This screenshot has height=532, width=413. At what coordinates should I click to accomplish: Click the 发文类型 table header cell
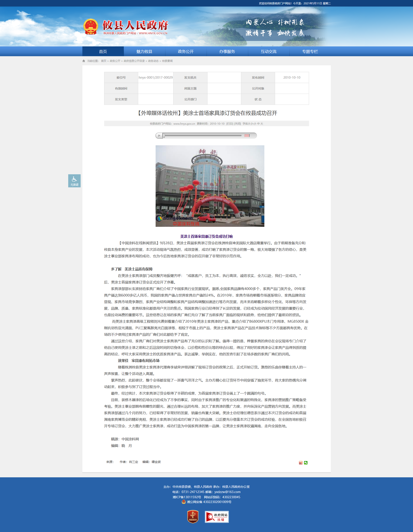121,99
